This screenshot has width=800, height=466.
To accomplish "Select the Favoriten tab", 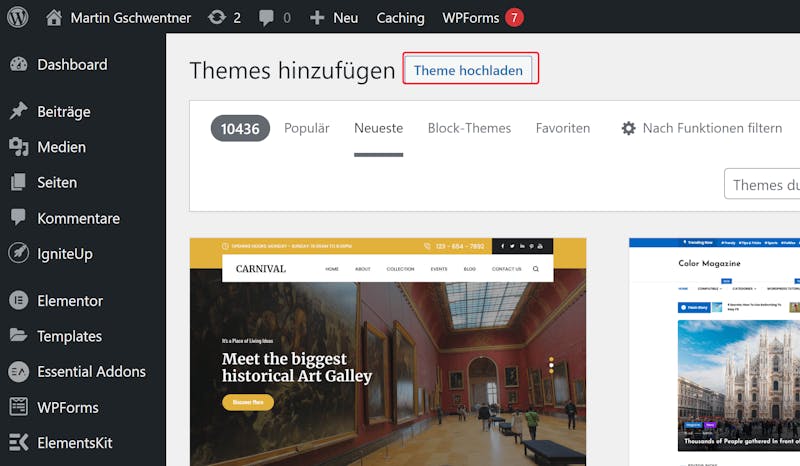I will pos(563,128).
